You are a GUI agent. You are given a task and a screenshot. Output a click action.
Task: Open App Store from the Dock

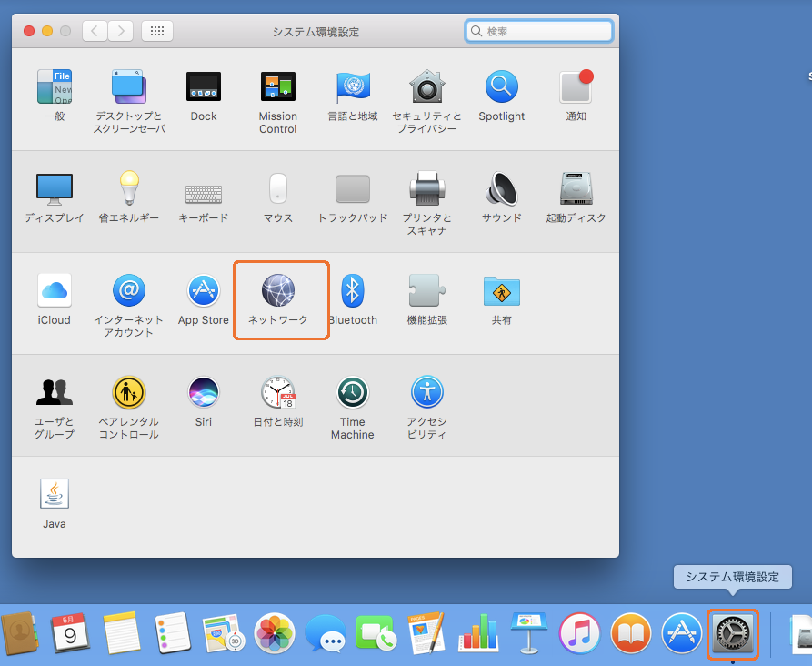click(x=681, y=633)
